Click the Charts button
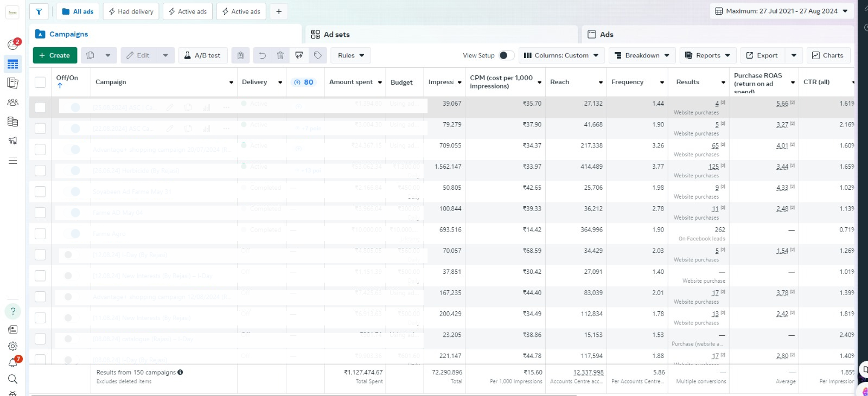The image size is (868, 396). tap(827, 55)
